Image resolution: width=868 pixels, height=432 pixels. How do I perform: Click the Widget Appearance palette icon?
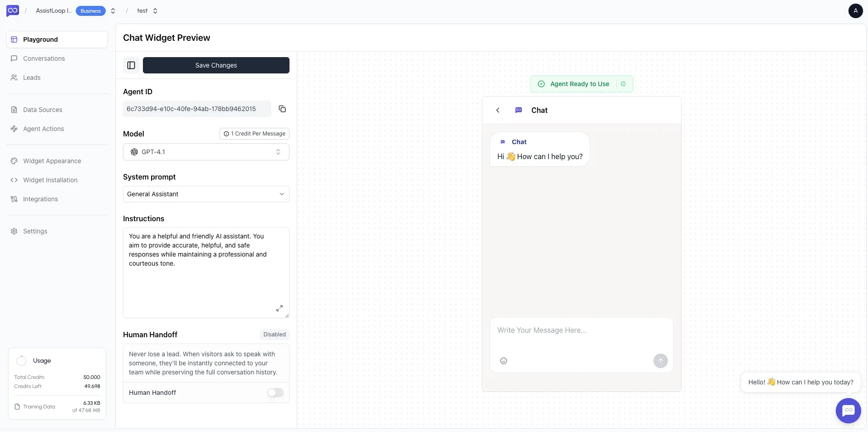point(14,161)
